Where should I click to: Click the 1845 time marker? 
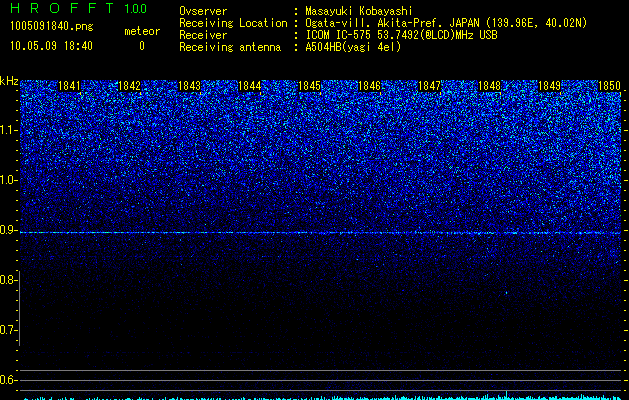tap(310, 86)
